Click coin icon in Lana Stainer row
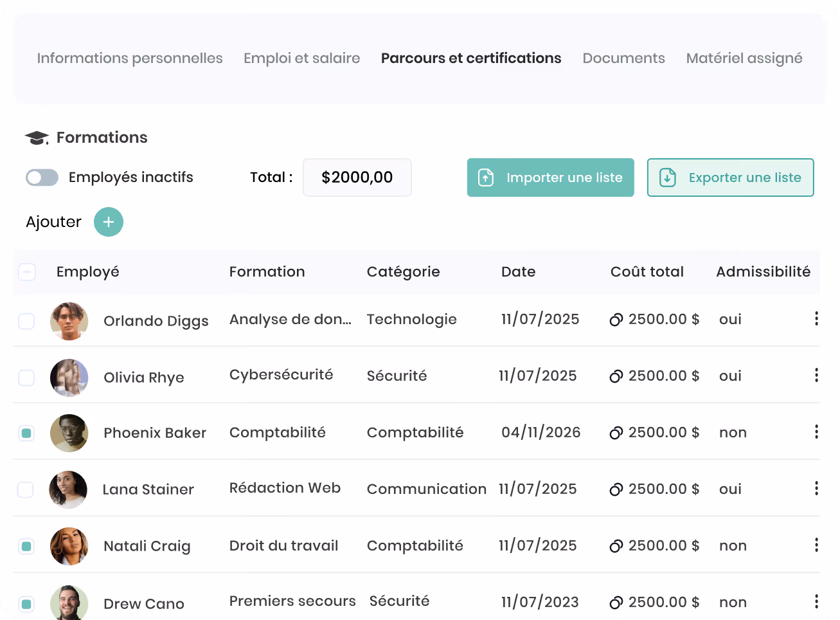Image resolution: width=840 pixels, height=620 pixels. tap(616, 489)
